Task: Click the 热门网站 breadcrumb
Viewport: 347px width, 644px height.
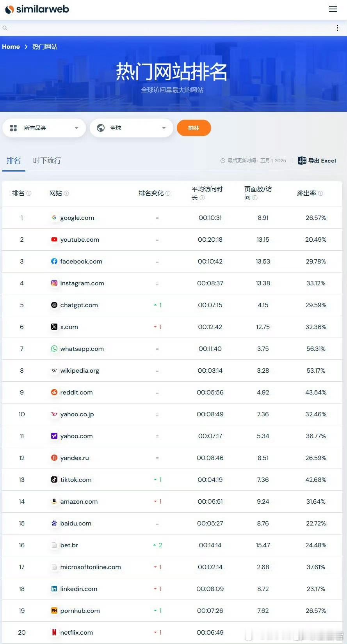Action: (45, 47)
